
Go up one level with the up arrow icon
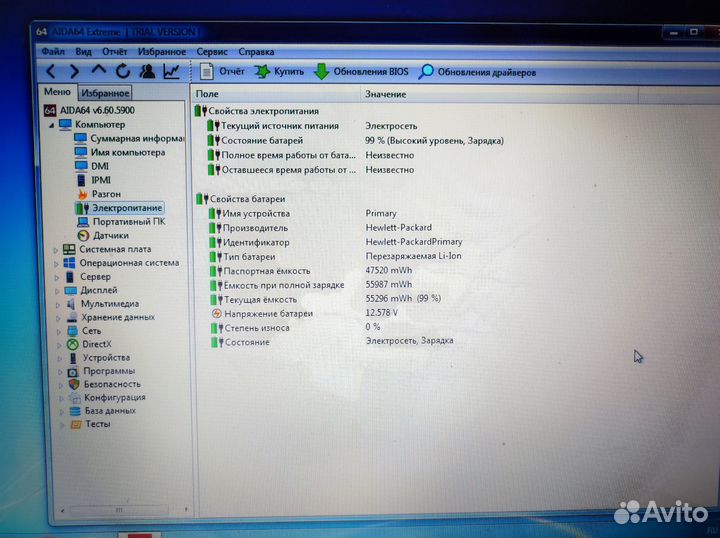pyautogui.click(x=99, y=70)
